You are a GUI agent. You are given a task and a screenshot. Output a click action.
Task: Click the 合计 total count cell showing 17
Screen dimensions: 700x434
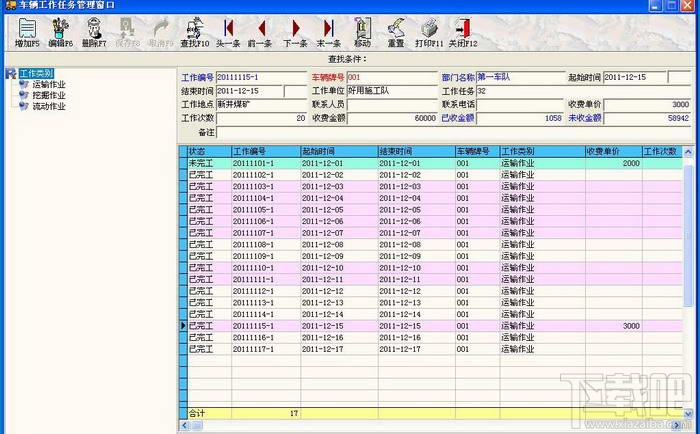tap(266, 413)
